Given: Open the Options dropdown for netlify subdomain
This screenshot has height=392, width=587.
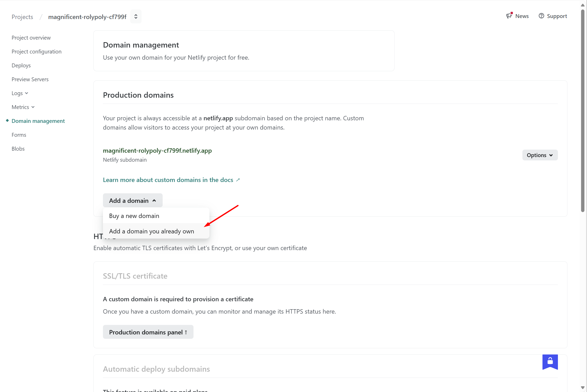Looking at the screenshot, I should click(x=540, y=155).
